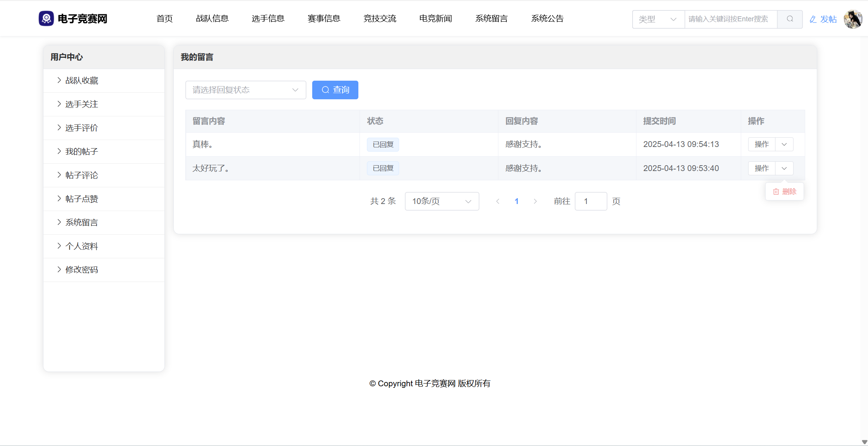This screenshot has width=868, height=446.
Task: Expand 操作 arrow for 真棒 row
Action: tap(784, 144)
